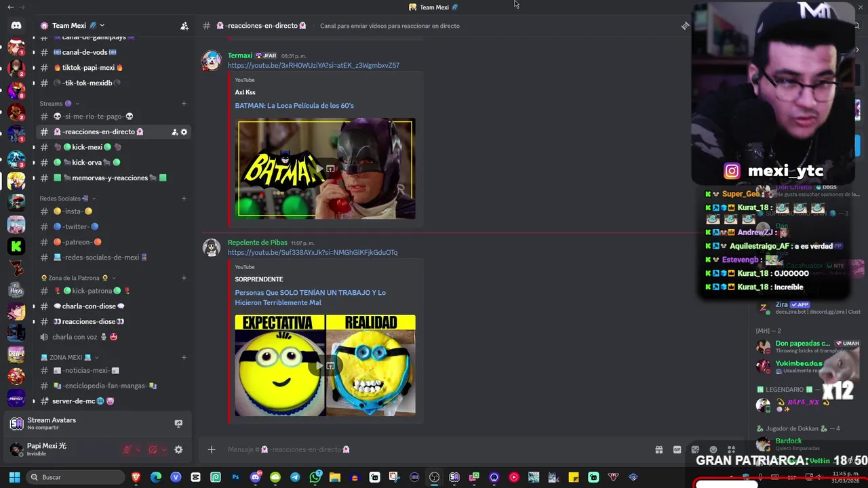Click the invite members icon beside Team Mexi
The image size is (868, 488).
(184, 26)
